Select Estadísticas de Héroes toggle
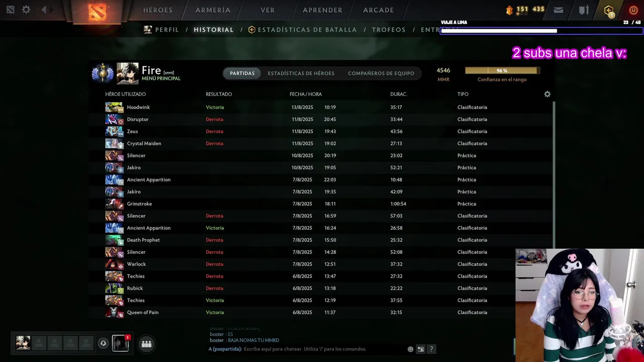The image size is (644, 362). pyautogui.click(x=301, y=73)
